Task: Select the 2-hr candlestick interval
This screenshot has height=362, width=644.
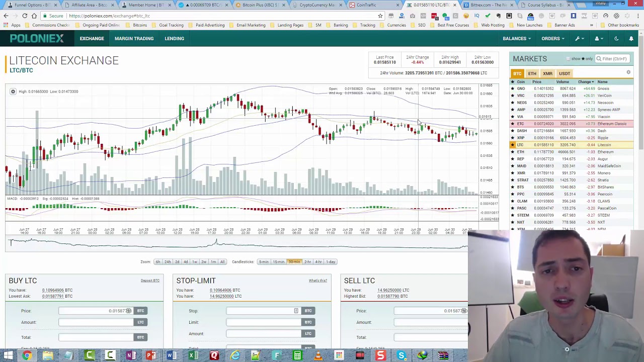Action: [307, 262]
